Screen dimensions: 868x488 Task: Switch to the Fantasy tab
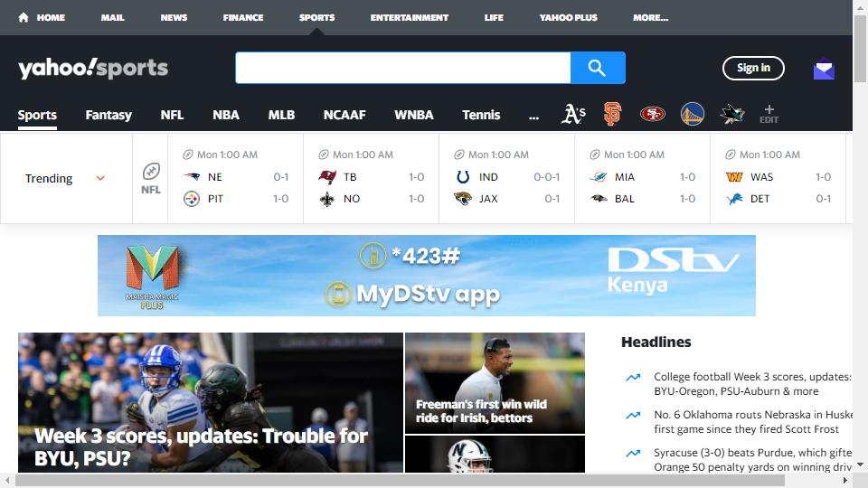108,115
